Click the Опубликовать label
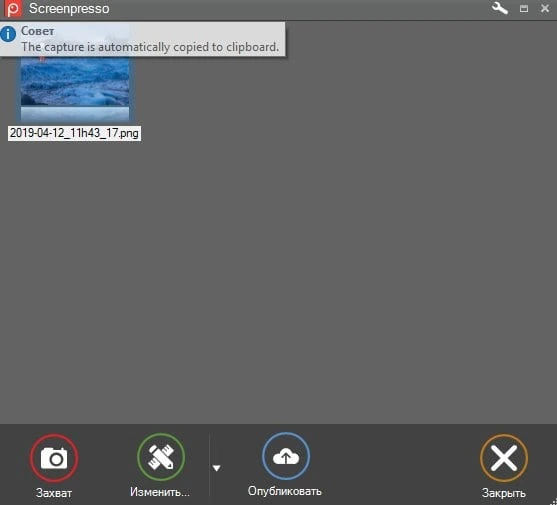This screenshot has height=505, width=557. point(285,491)
